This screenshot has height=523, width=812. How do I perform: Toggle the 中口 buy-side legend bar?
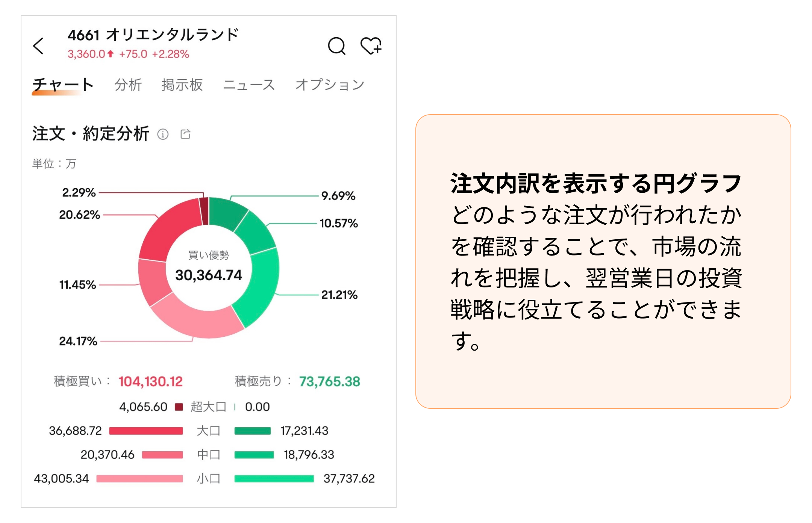click(162, 455)
